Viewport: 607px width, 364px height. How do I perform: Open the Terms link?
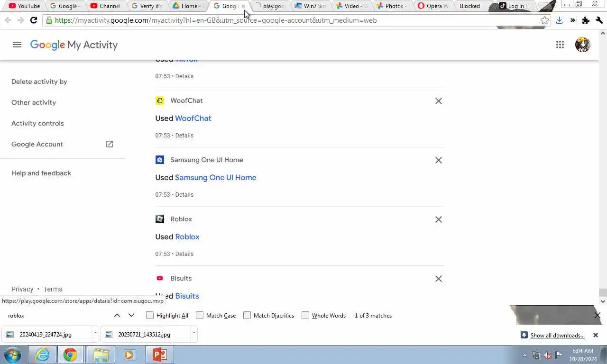[x=53, y=289]
